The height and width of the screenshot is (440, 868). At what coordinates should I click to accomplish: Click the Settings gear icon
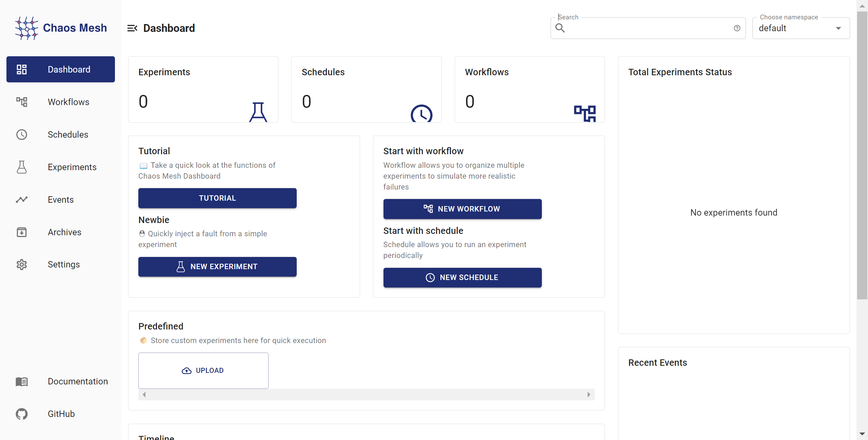click(x=22, y=264)
